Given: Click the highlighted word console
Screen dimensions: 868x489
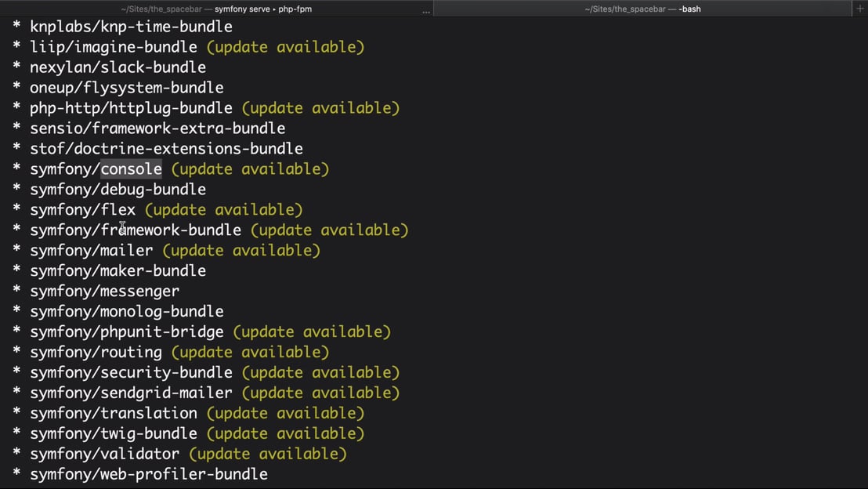Looking at the screenshot, I should pos(131,169).
